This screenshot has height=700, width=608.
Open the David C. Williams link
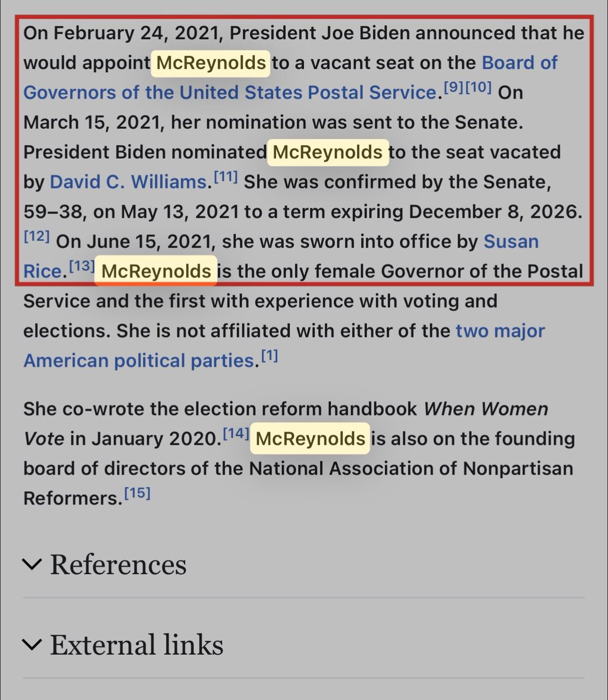[x=128, y=182]
